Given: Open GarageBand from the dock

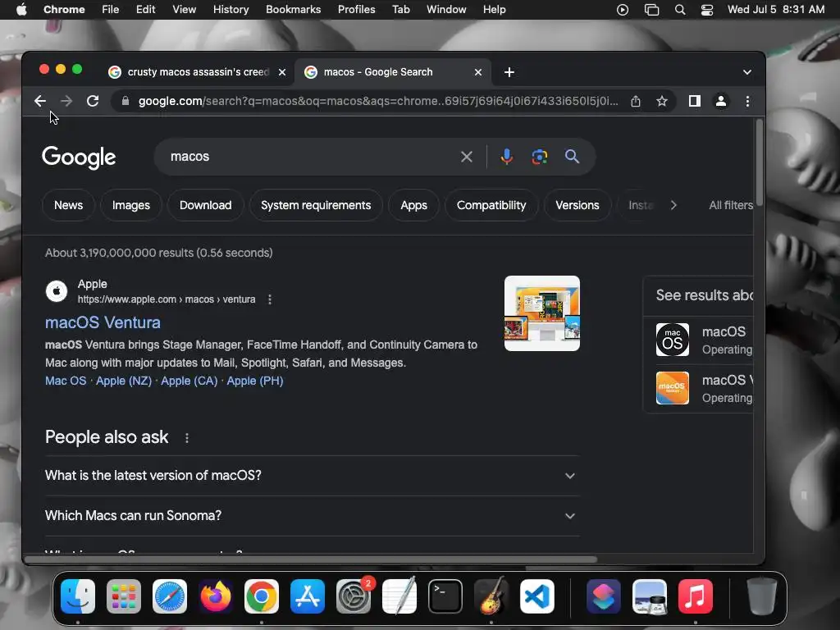Looking at the screenshot, I should [x=491, y=596].
